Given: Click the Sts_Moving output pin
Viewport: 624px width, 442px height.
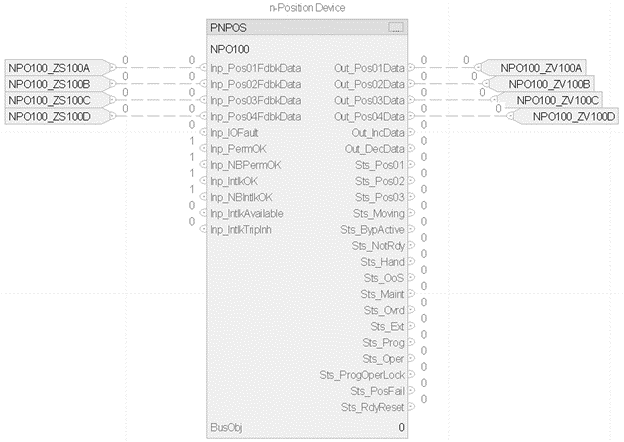Looking at the screenshot, I should (413, 213).
